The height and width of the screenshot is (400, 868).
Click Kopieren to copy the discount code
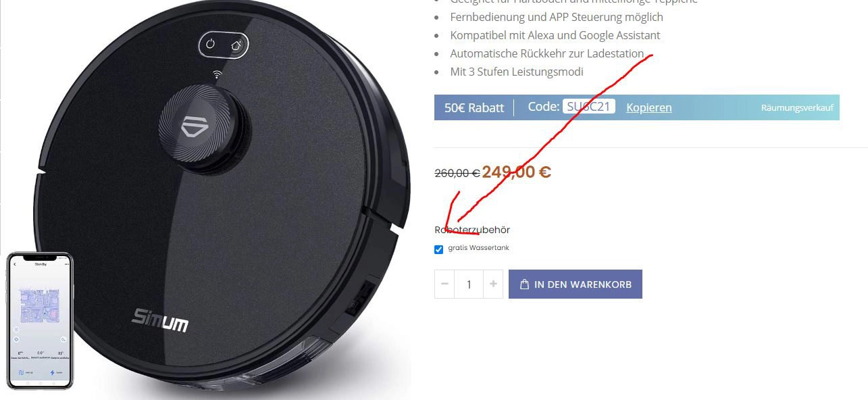(648, 107)
